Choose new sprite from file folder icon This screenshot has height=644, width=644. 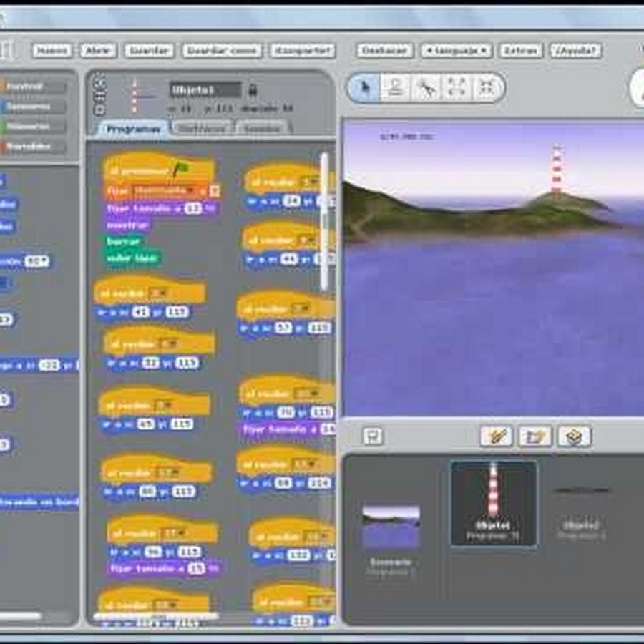(x=535, y=436)
